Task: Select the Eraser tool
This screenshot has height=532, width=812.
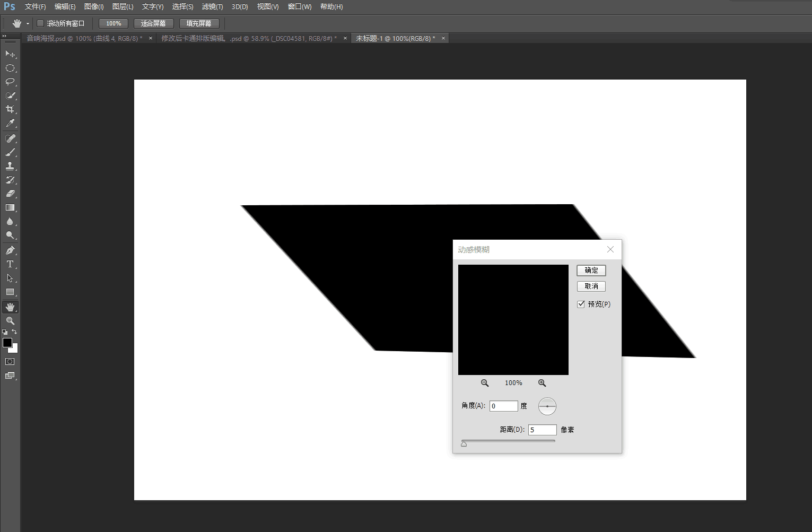Action: pyautogui.click(x=10, y=194)
